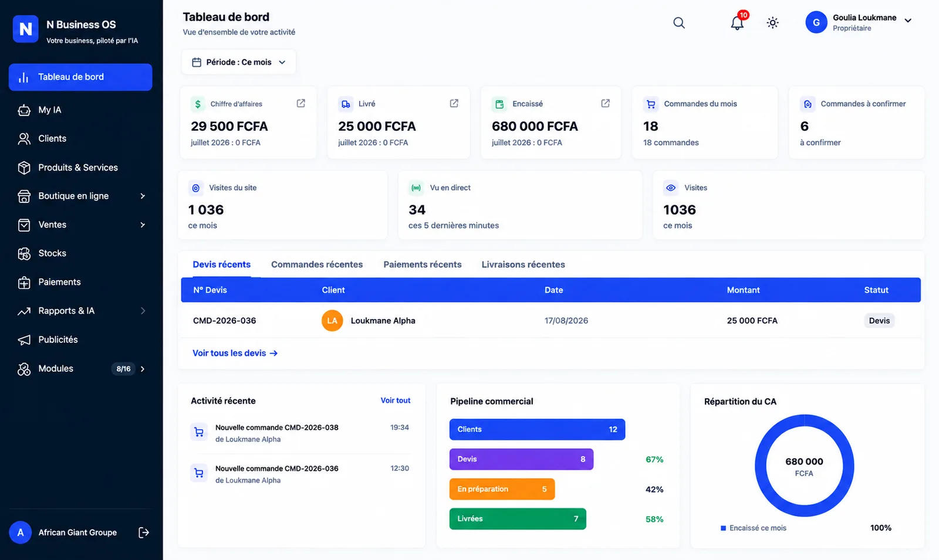This screenshot has height=560, width=939.
Task: Click the Commandes du mois cart icon
Action: click(651, 104)
